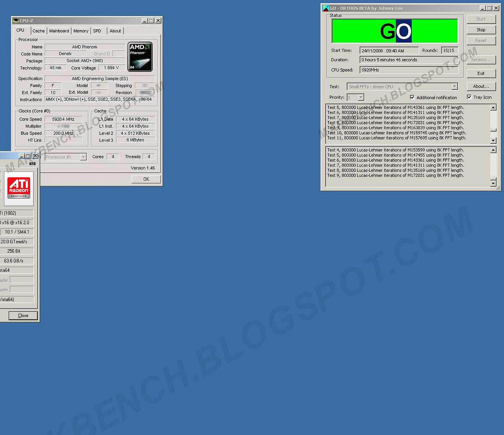Expand the Priority dropdown
The image size is (504, 435).
(x=361, y=97)
